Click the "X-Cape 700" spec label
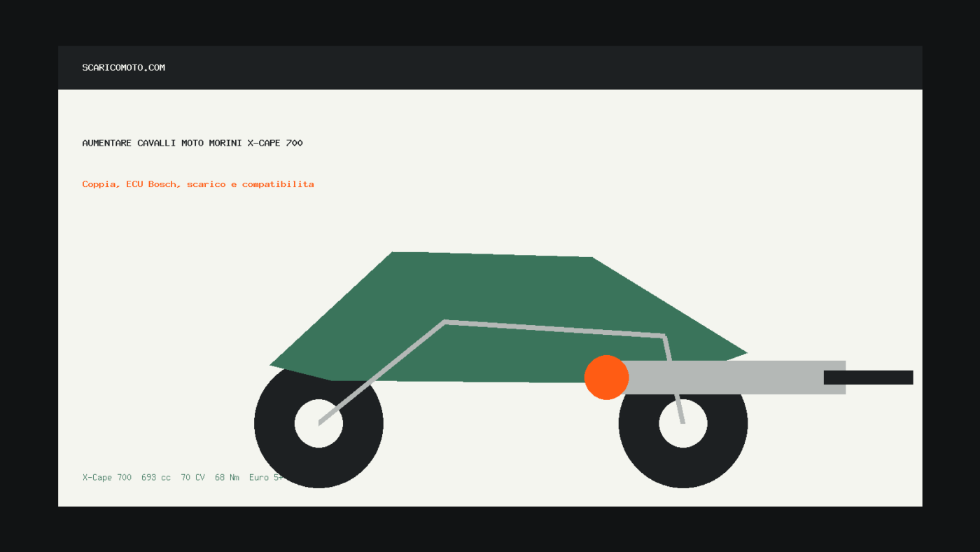 point(107,478)
